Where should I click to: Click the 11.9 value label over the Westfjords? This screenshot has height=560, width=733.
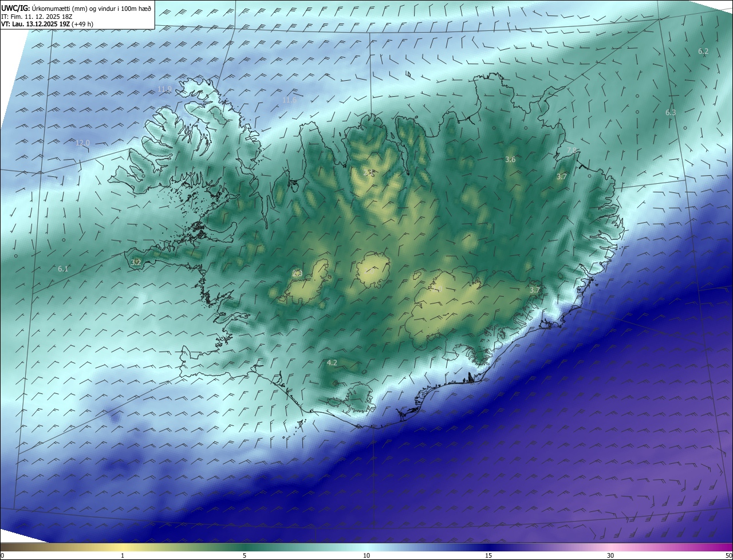pos(164,89)
